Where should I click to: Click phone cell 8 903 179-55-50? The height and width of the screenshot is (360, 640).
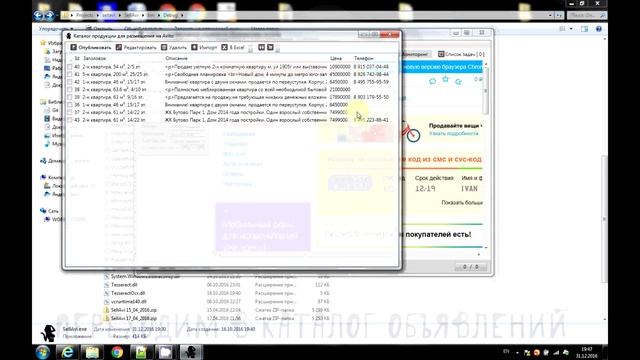click(x=371, y=97)
